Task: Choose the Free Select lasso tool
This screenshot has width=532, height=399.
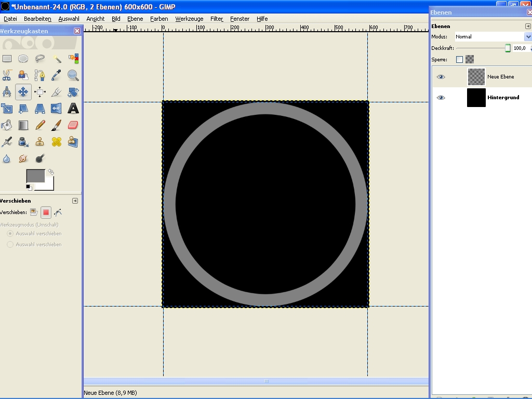Action: click(39, 59)
